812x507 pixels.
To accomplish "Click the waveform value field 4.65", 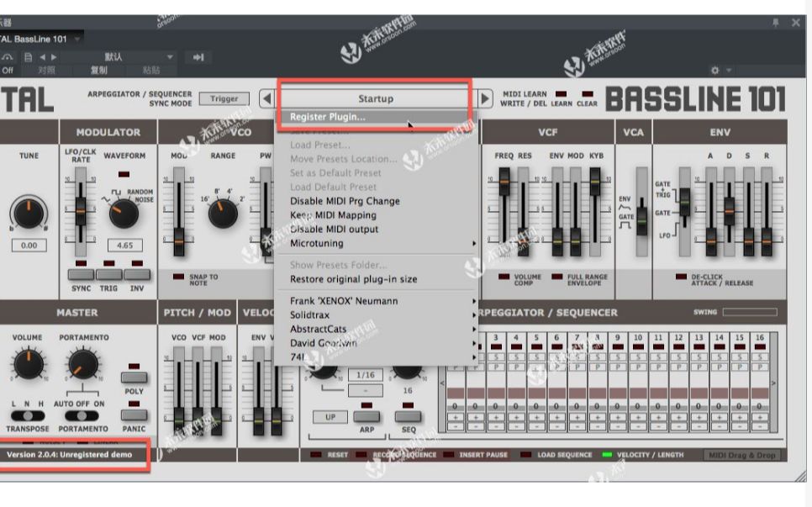I will click(x=124, y=246).
